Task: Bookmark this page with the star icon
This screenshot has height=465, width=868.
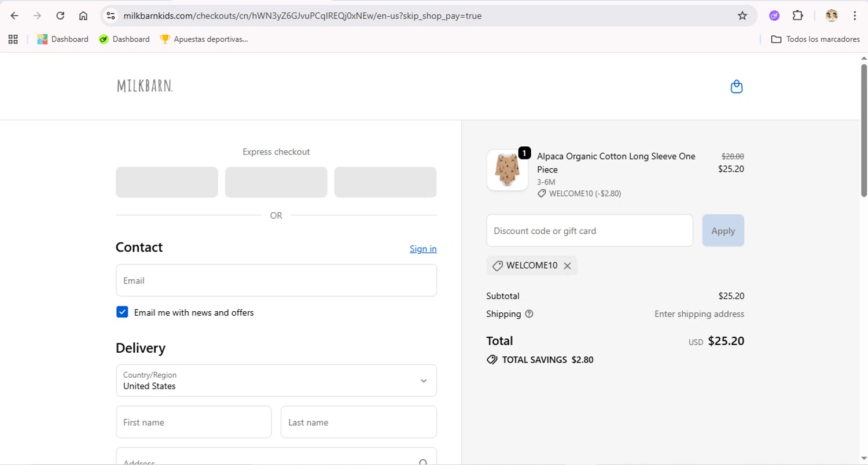Action: (x=742, y=16)
